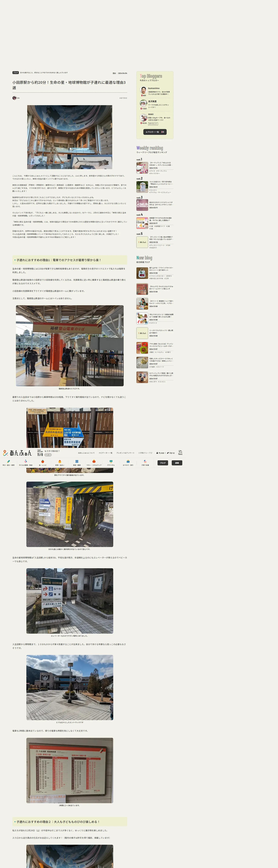Click the Sign up pencil link
The image size is (278, 868).
pyautogui.click(x=171, y=453)
